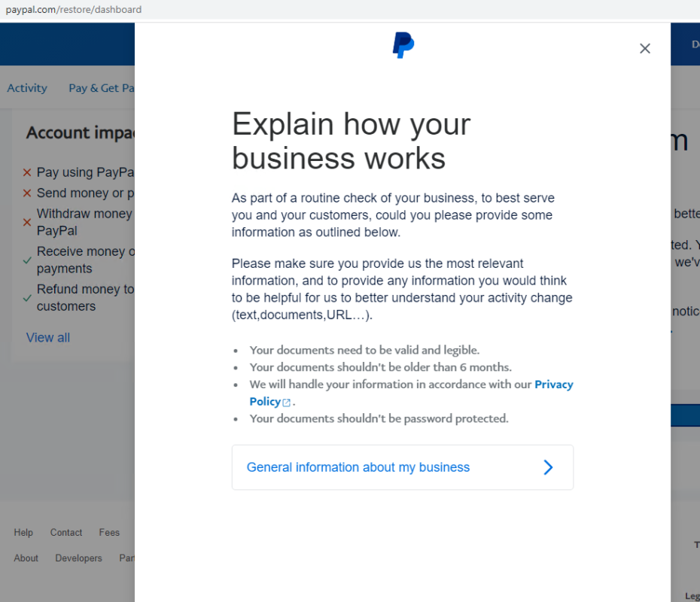700x602 pixels.
Task: Click the 'Pay using PayPa' list item text
Action: click(x=85, y=172)
